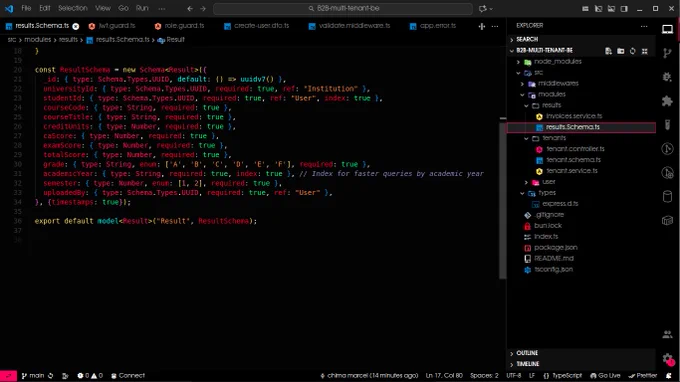Collapse all folders in explorer

645,51
